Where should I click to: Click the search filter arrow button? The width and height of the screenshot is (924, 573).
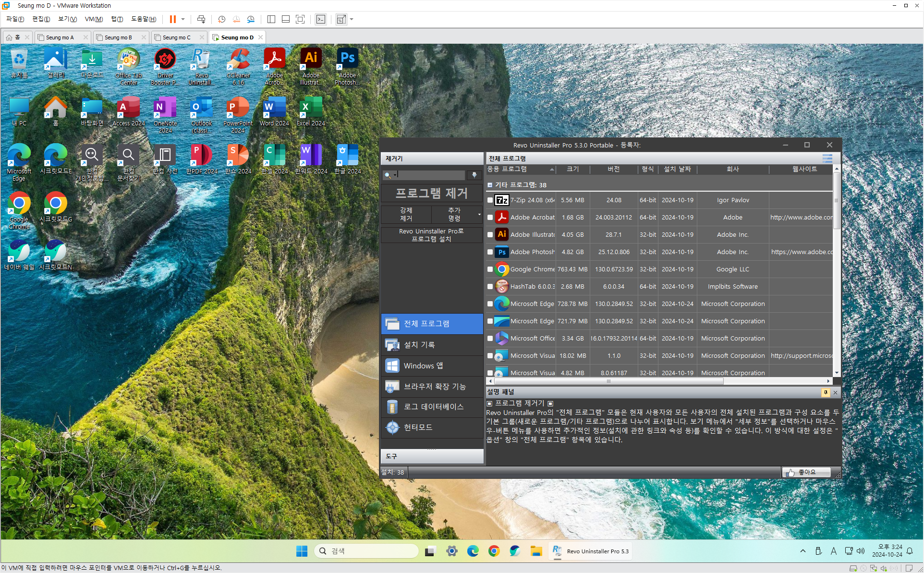474,175
